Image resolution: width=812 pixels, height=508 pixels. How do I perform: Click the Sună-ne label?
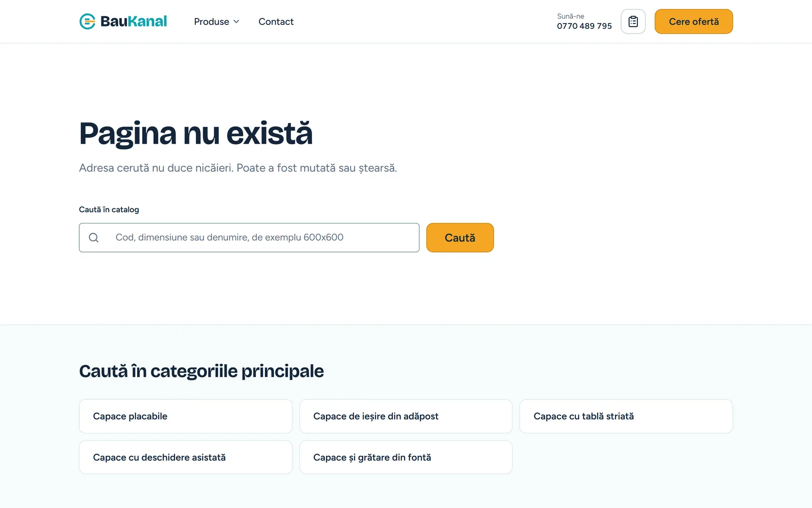coord(570,16)
